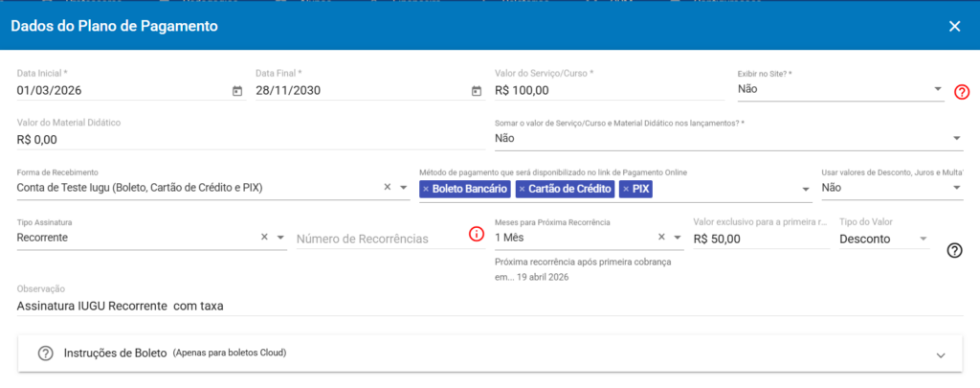Click the Número de Recorrências field
Screen dimensions: 980x388
(378, 239)
